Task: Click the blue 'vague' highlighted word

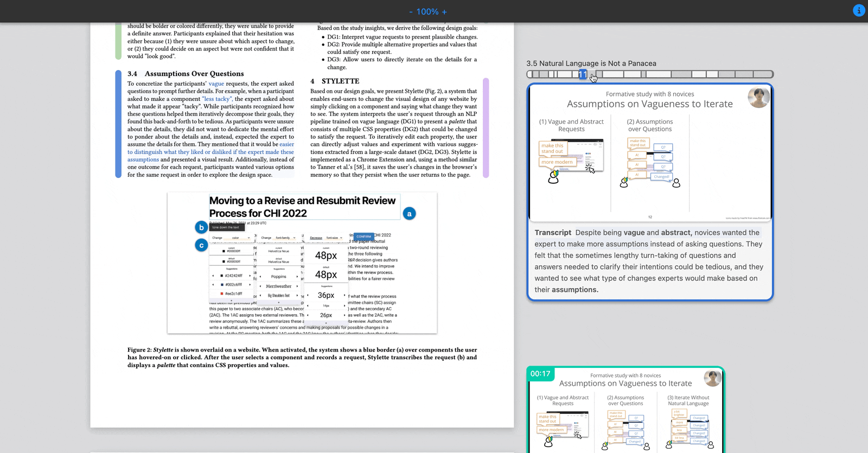Action: click(x=216, y=84)
